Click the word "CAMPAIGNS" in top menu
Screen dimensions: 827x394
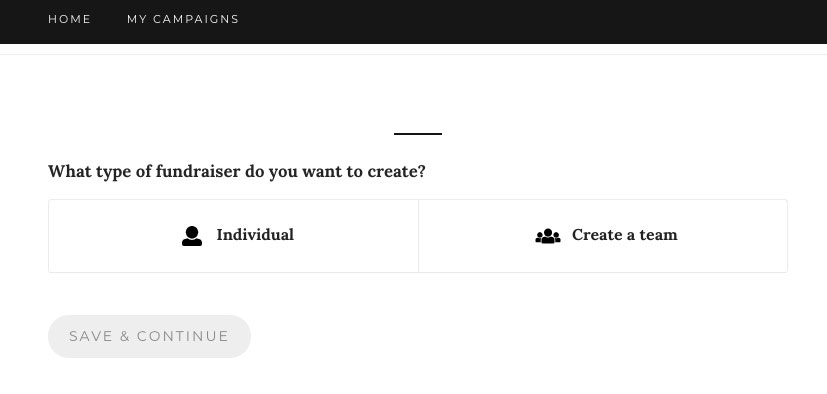tap(196, 20)
